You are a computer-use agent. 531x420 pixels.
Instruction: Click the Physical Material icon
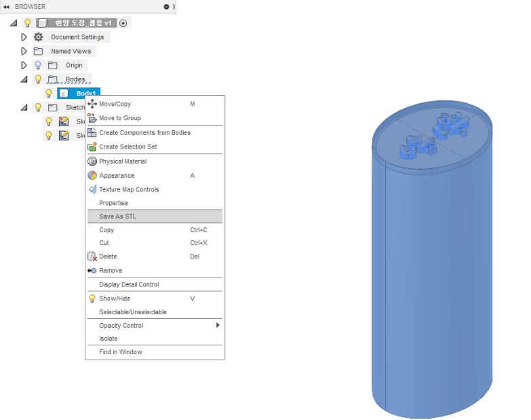(x=92, y=161)
